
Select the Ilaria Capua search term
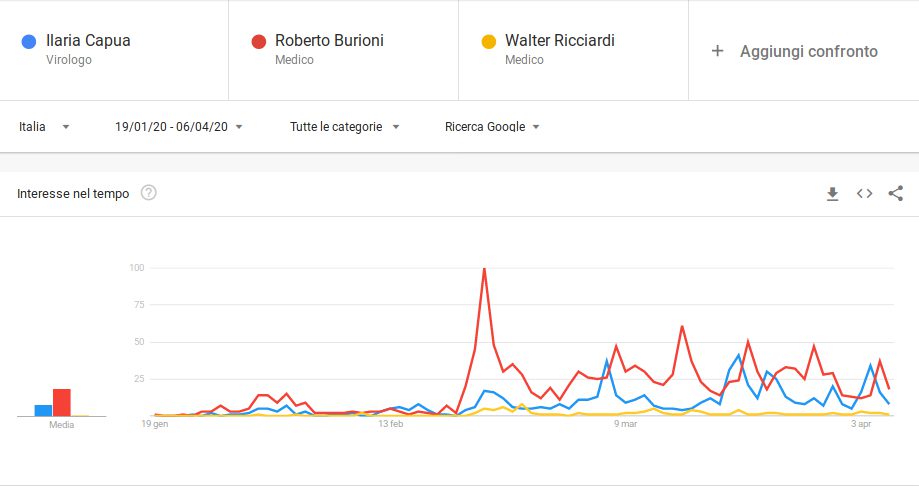88,41
